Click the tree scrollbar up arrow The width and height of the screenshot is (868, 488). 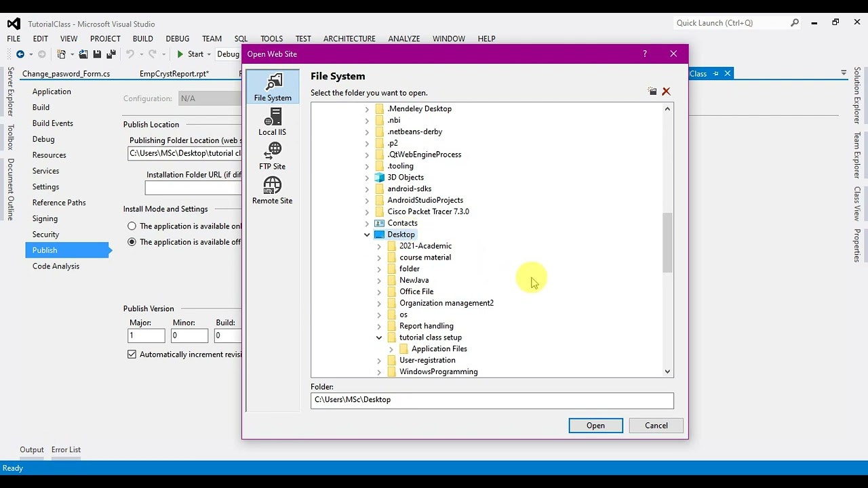click(x=667, y=108)
